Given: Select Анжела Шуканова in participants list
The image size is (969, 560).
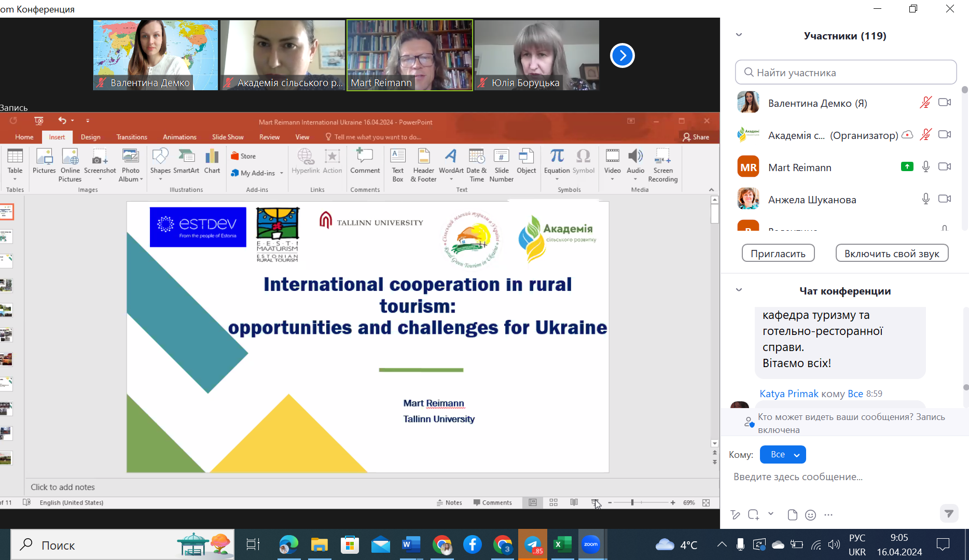Looking at the screenshot, I should coord(812,200).
